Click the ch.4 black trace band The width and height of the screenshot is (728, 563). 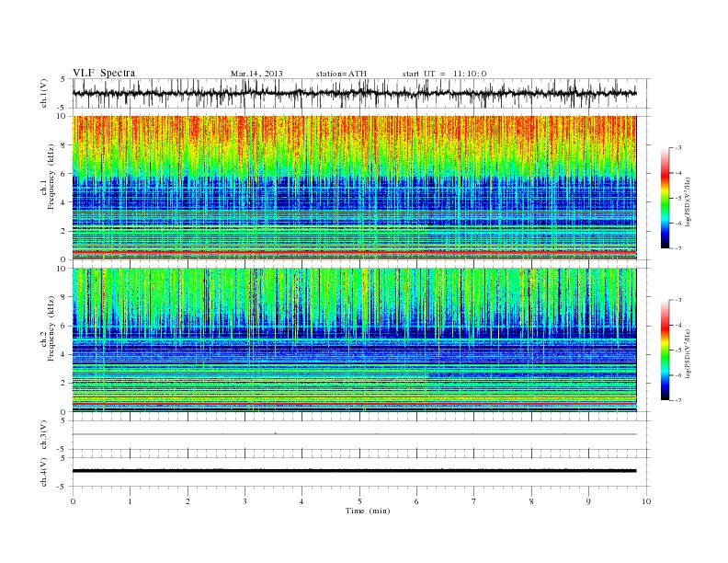click(x=354, y=471)
